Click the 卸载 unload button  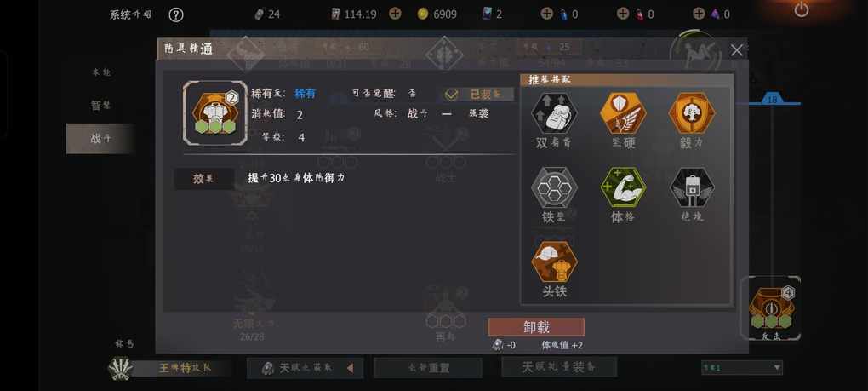(536, 327)
